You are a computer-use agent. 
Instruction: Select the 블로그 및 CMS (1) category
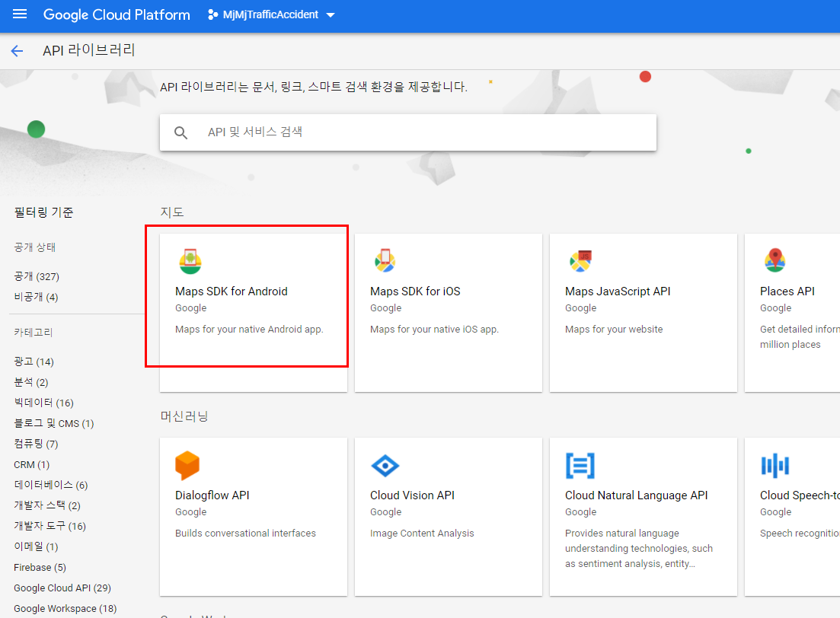pyautogui.click(x=54, y=423)
